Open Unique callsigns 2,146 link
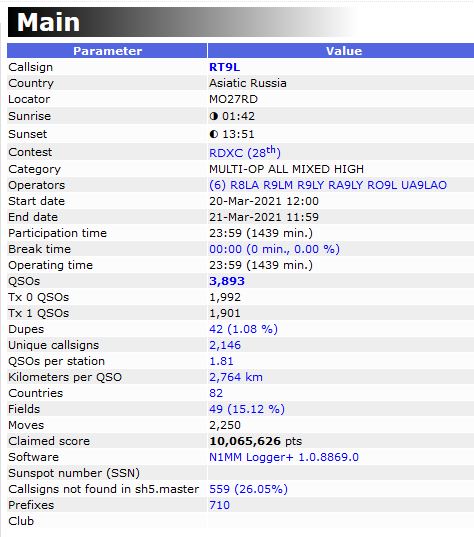 click(225, 345)
